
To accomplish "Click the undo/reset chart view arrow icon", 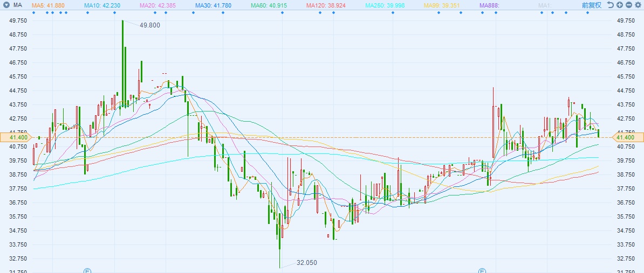I will pos(611,5).
